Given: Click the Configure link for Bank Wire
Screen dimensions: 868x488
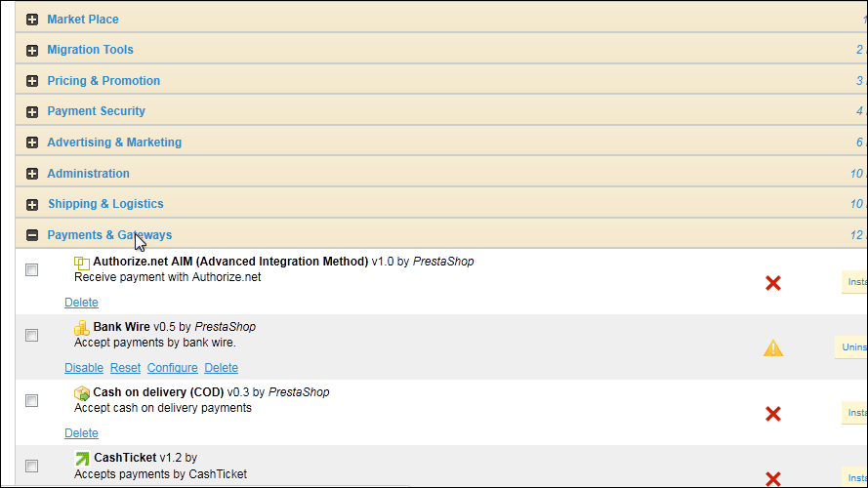Looking at the screenshot, I should (x=172, y=368).
